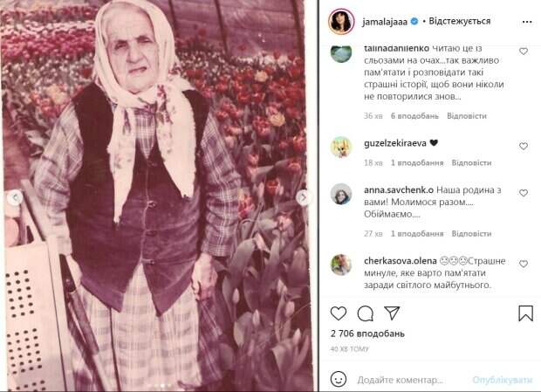Focus the Додайте коментар input field

coord(411,380)
